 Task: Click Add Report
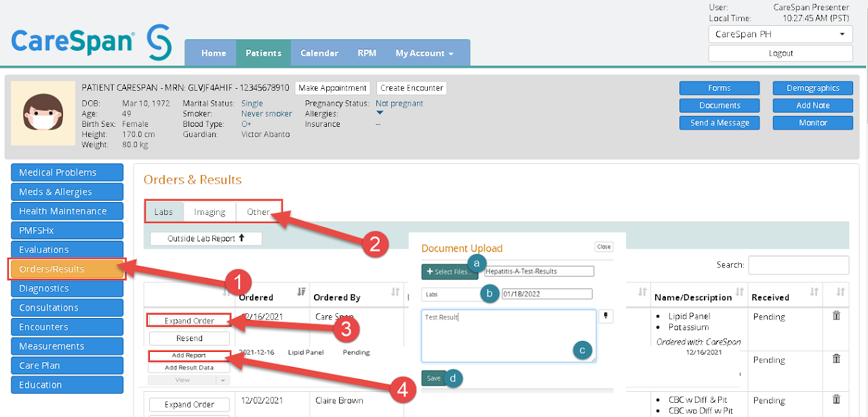coord(189,355)
